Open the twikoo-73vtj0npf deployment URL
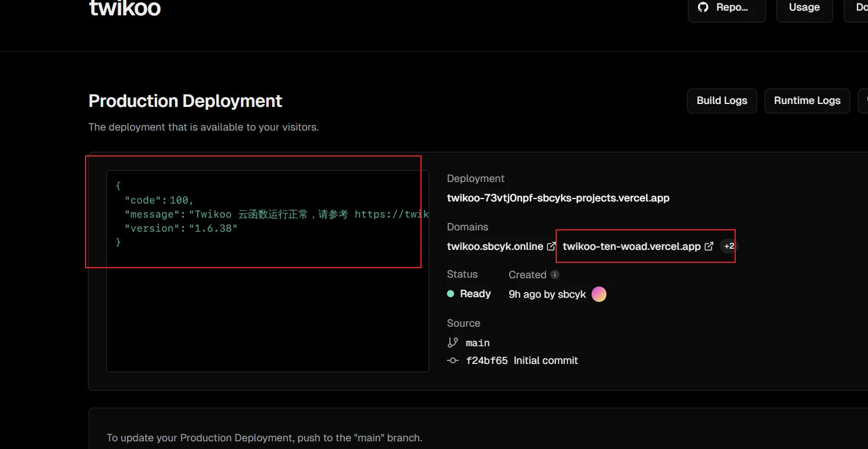868x449 pixels. tap(558, 198)
